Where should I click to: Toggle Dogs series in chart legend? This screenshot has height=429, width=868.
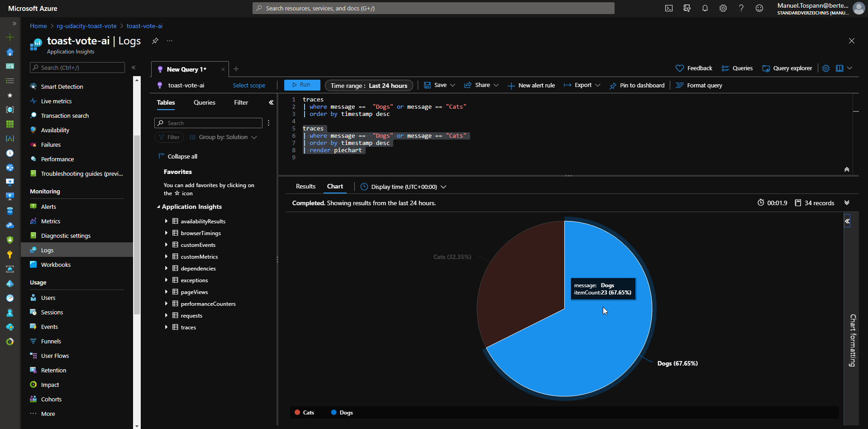tap(342, 412)
